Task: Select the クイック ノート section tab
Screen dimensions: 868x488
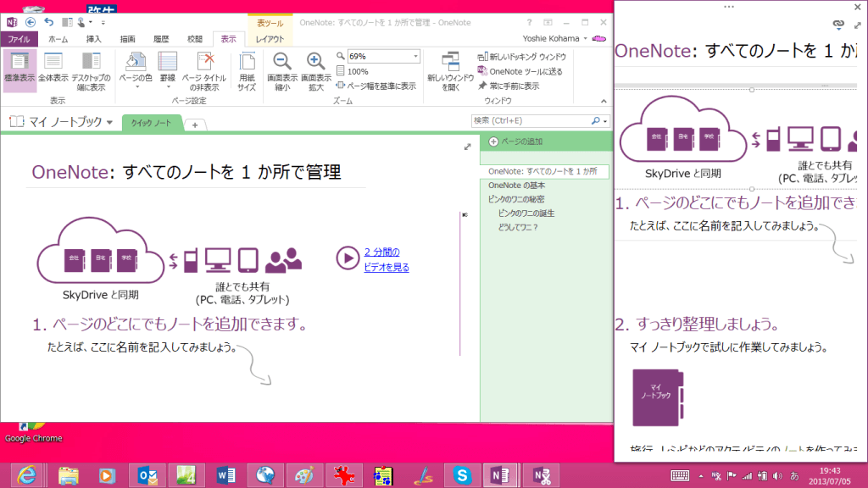Action: [x=151, y=123]
